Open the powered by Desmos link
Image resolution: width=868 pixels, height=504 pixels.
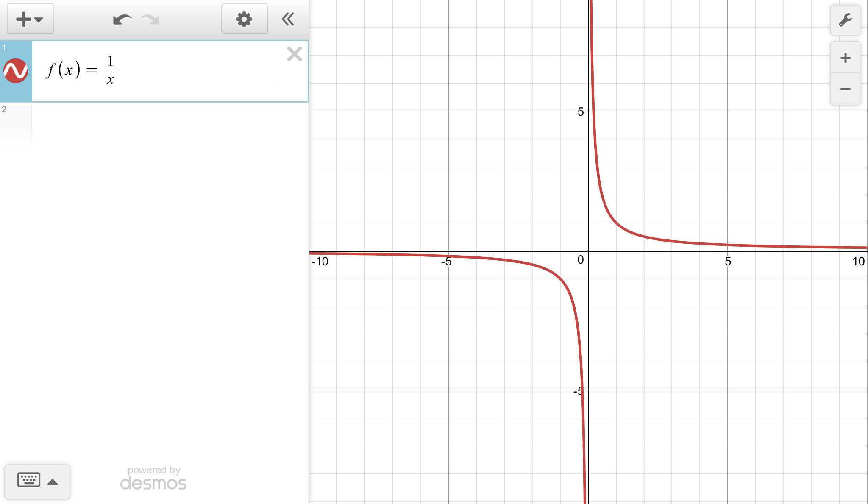click(153, 478)
